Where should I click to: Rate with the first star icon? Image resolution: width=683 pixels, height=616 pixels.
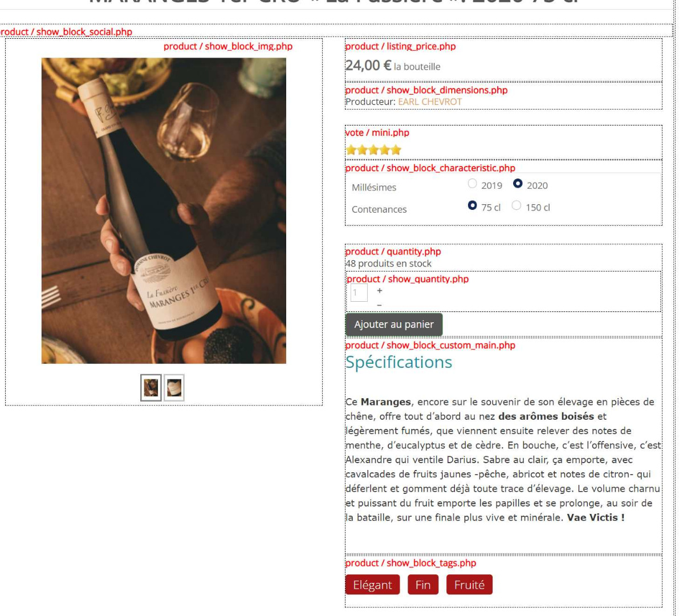tap(351, 151)
